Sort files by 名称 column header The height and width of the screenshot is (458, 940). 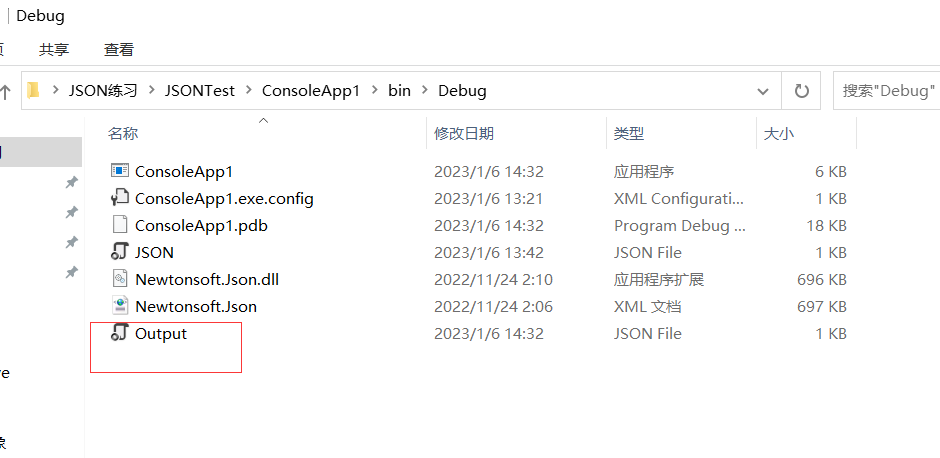(123, 133)
